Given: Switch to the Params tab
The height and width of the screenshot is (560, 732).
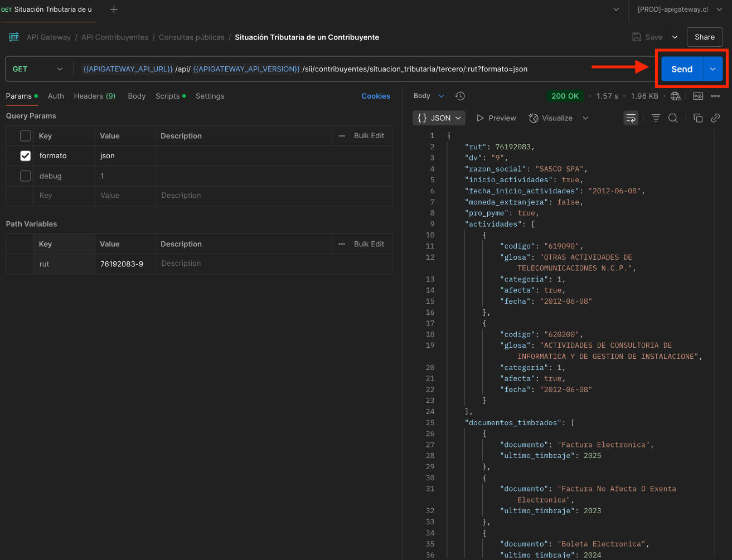Looking at the screenshot, I should [x=22, y=96].
